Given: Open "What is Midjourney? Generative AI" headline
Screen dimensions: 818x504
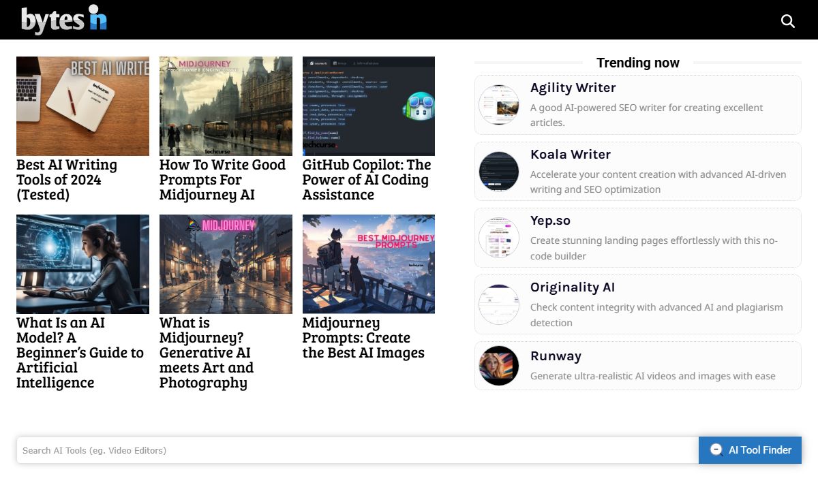Looking at the screenshot, I should click(207, 353).
